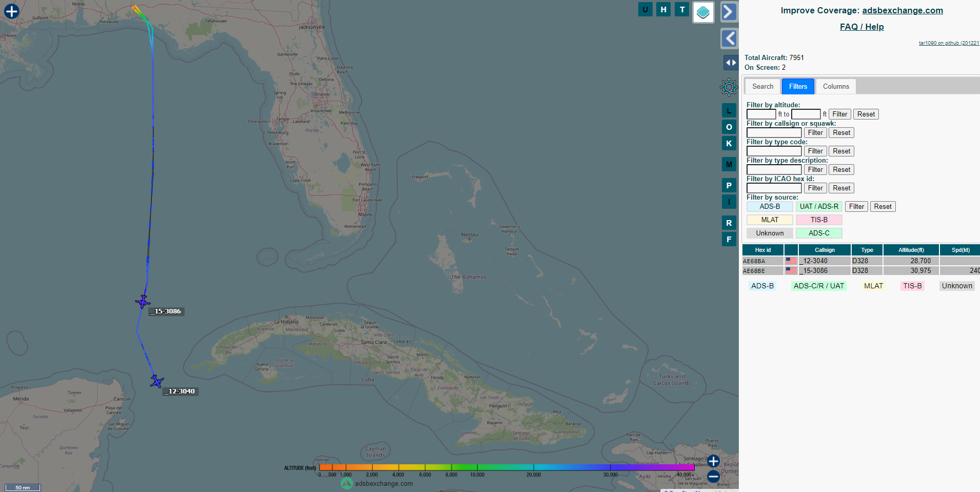The width and height of the screenshot is (980, 492).
Task: Open the FAQ / Help link
Action: pyautogui.click(x=862, y=27)
